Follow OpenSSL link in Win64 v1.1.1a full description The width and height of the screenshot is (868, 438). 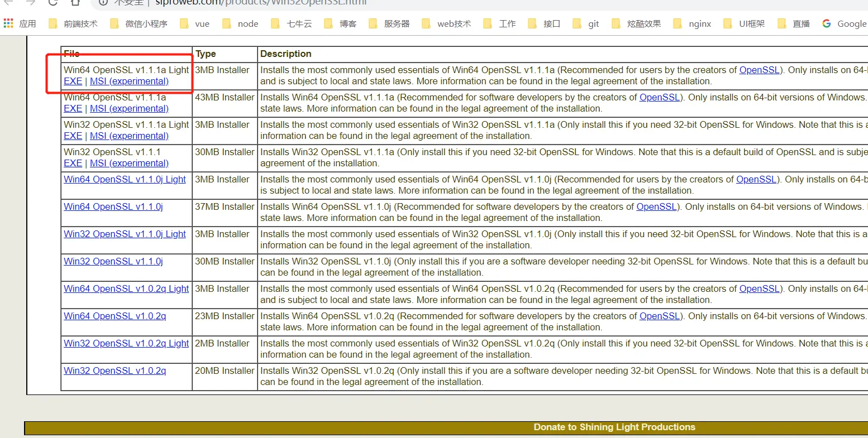(660, 97)
